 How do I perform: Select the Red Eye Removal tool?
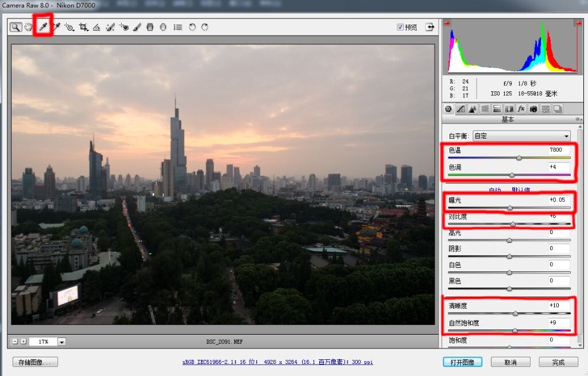coord(124,27)
